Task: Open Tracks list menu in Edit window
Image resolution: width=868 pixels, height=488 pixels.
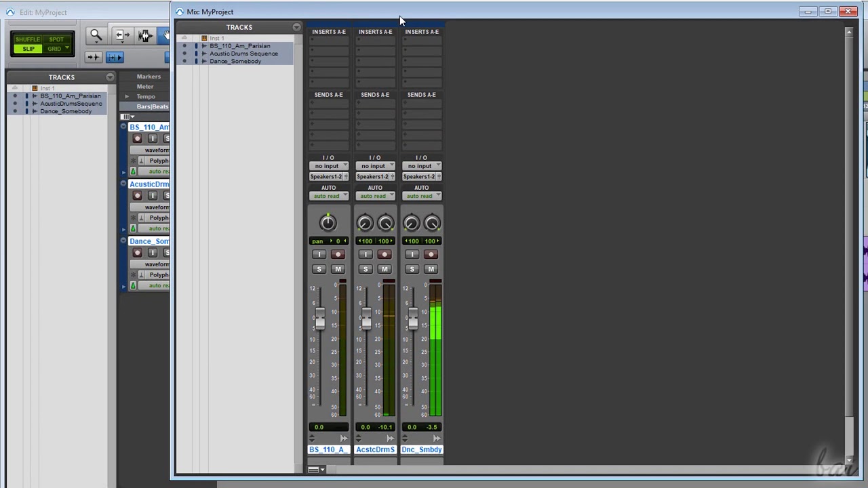Action: click(x=110, y=77)
